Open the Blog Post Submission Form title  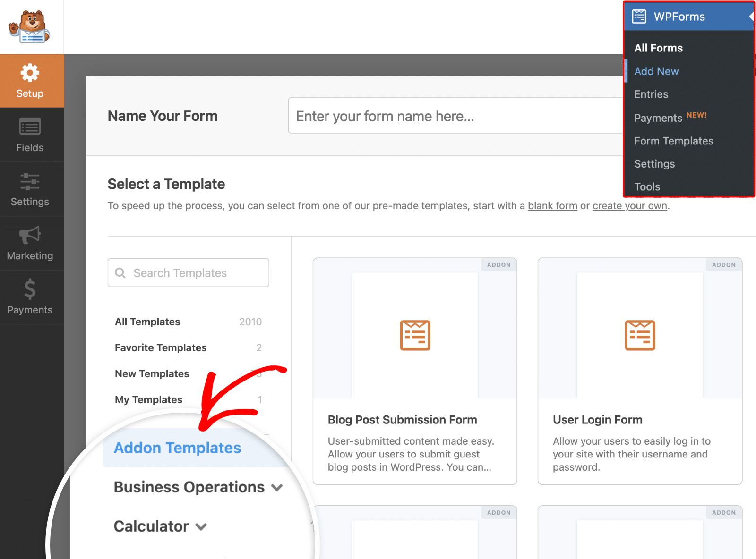coord(403,420)
